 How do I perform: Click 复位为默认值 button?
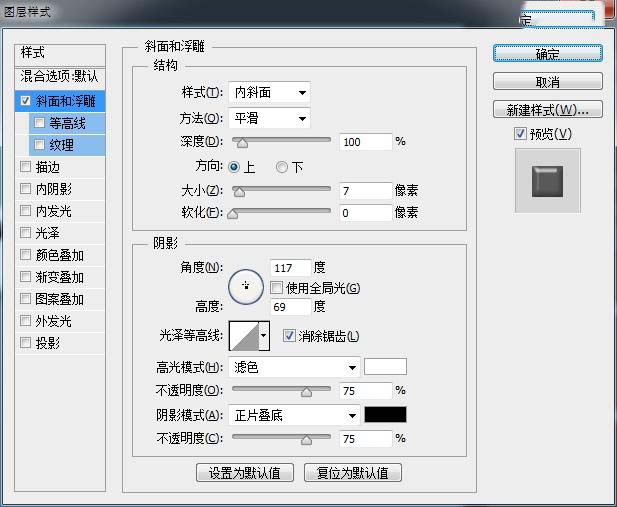click(x=353, y=472)
